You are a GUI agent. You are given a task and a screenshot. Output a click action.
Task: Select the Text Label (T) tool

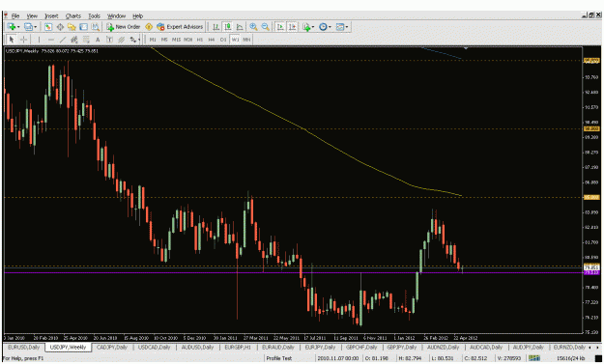[109, 40]
